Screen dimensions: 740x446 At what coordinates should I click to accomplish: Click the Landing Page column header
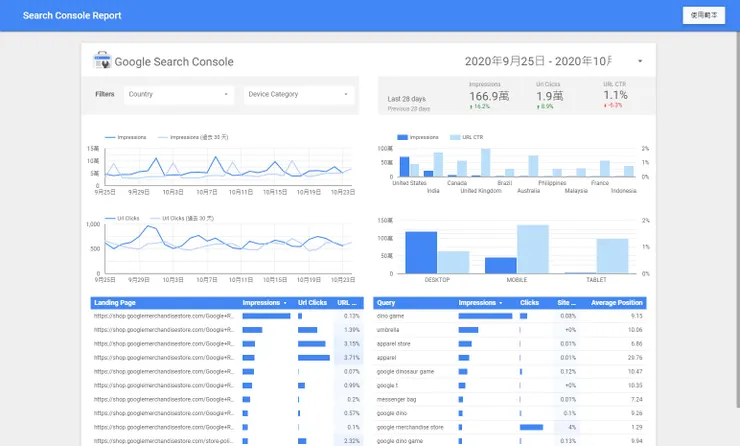pos(115,303)
